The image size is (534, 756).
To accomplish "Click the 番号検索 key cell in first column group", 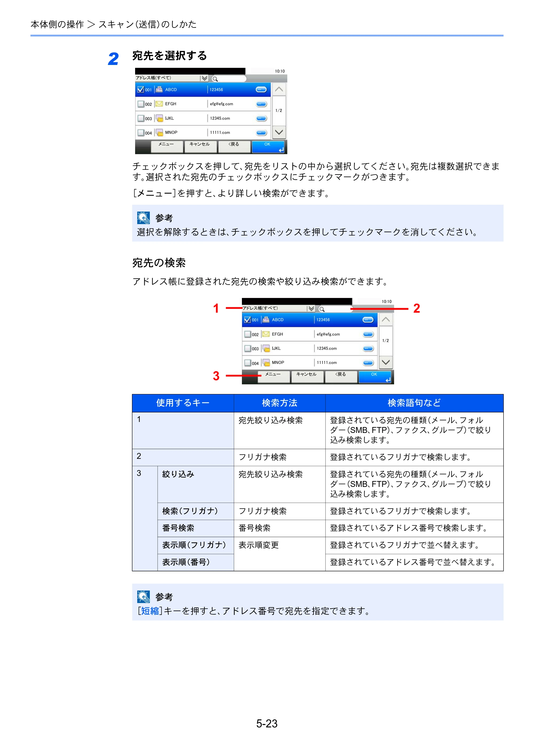I will click(x=196, y=529).
